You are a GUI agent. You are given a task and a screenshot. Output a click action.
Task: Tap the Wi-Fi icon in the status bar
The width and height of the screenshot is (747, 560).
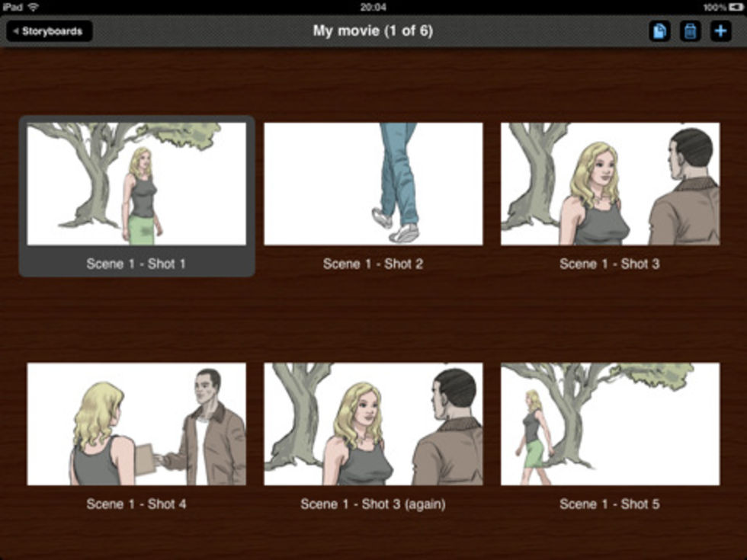(34, 7)
